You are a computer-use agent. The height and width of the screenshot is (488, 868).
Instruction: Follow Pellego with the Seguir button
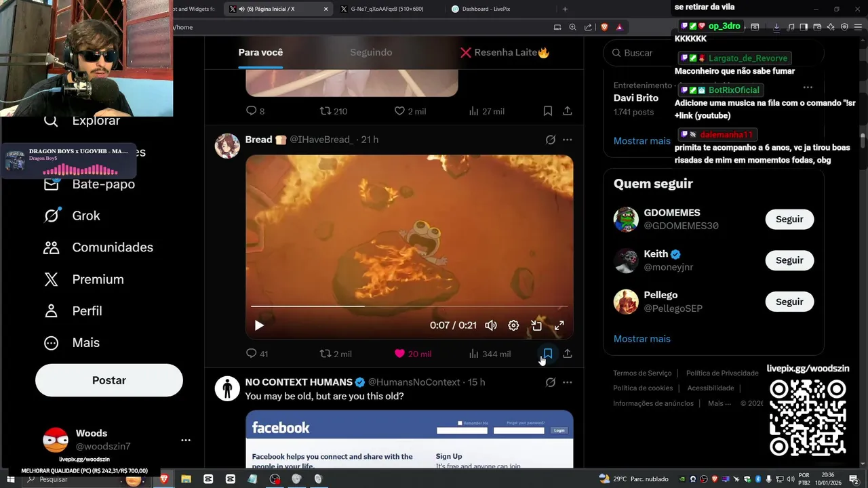point(789,302)
